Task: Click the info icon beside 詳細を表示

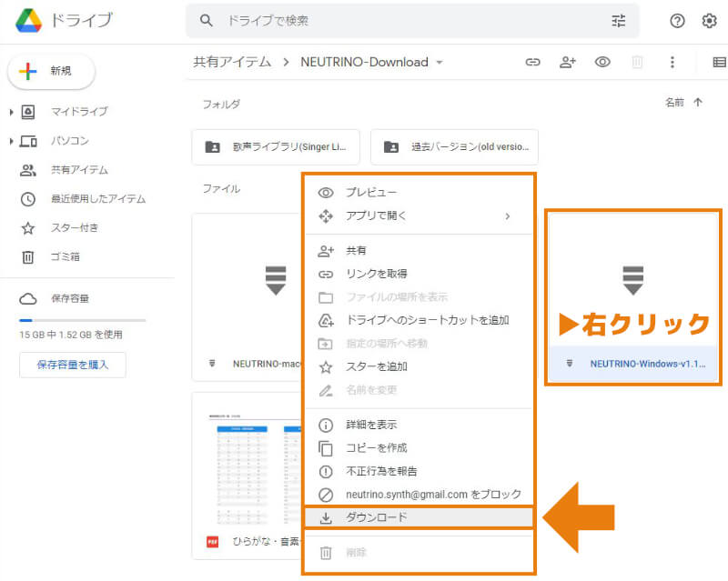Action: pyautogui.click(x=326, y=426)
